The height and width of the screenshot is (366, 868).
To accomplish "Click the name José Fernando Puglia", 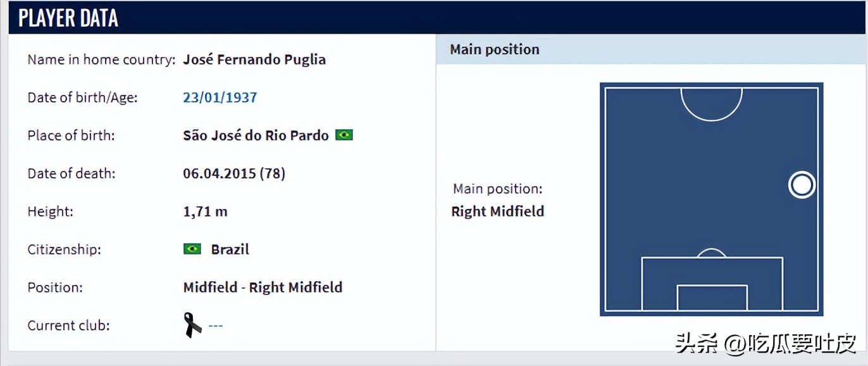I will coord(254,60).
